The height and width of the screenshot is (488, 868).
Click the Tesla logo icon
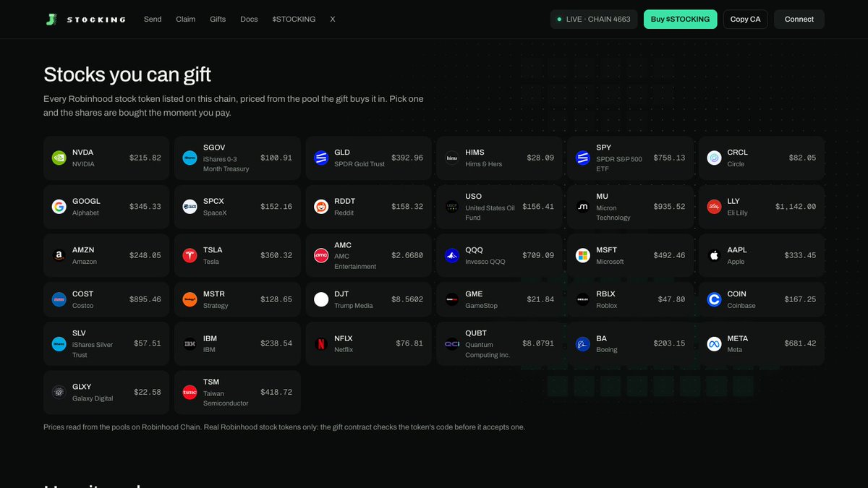(x=190, y=255)
